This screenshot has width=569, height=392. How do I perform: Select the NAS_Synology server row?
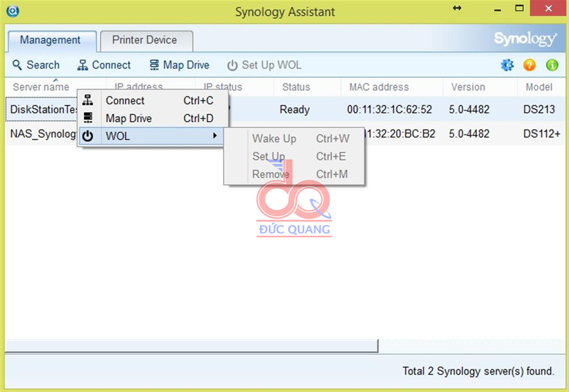(285, 134)
